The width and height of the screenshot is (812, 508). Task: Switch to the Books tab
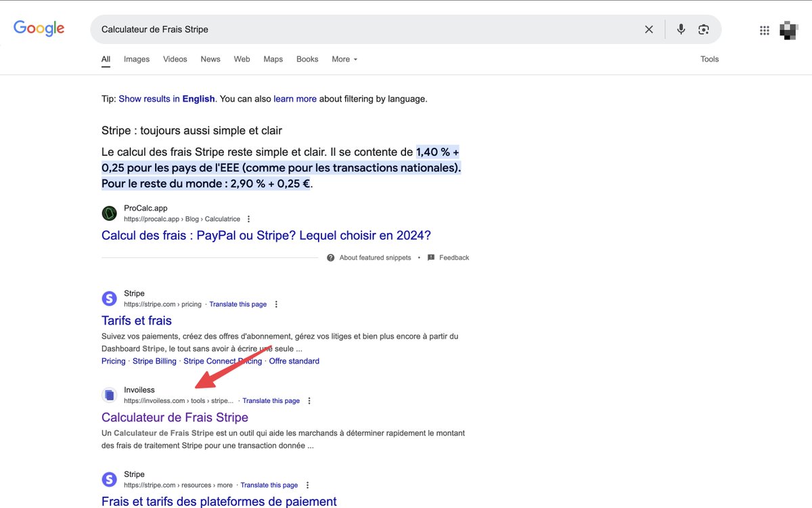coord(307,59)
